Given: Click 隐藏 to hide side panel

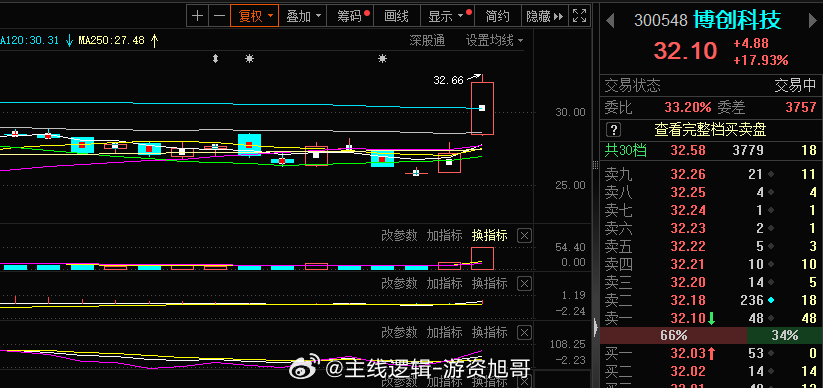Looking at the screenshot, I should [545, 16].
